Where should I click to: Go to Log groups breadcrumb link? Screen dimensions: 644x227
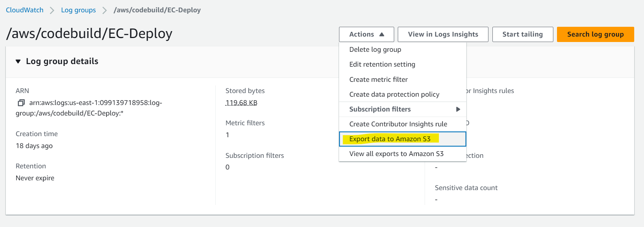[78, 10]
